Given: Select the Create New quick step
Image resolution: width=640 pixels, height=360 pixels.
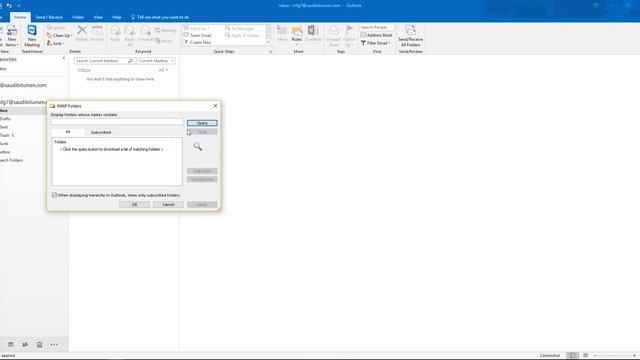Looking at the screenshot, I should (x=198, y=42).
